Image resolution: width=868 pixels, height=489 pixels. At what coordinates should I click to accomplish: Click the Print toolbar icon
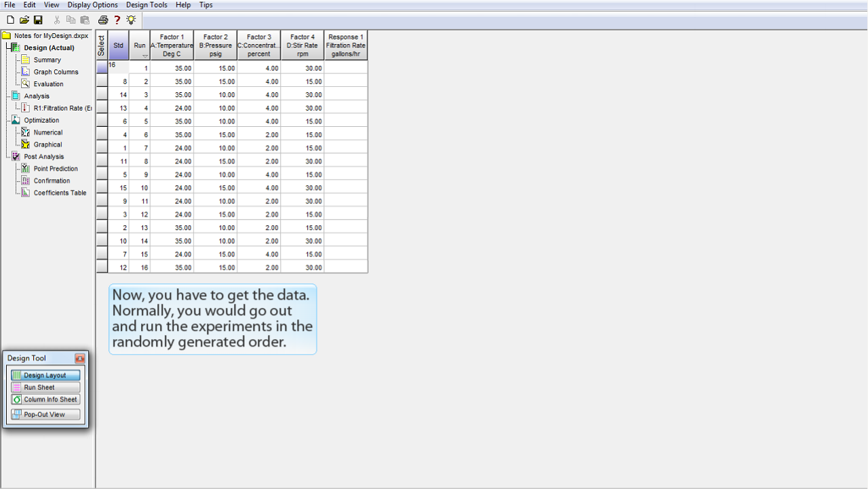point(103,20)
